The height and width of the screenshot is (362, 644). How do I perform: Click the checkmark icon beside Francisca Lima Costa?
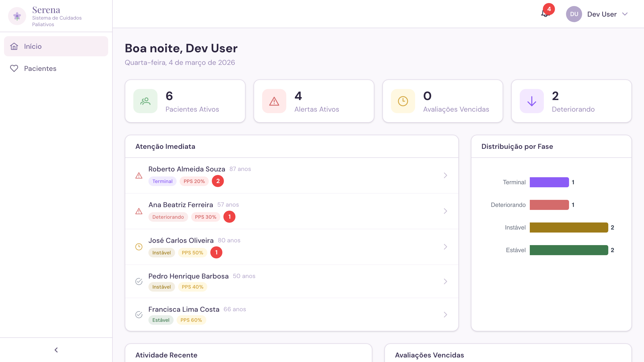tap(139, 314)
